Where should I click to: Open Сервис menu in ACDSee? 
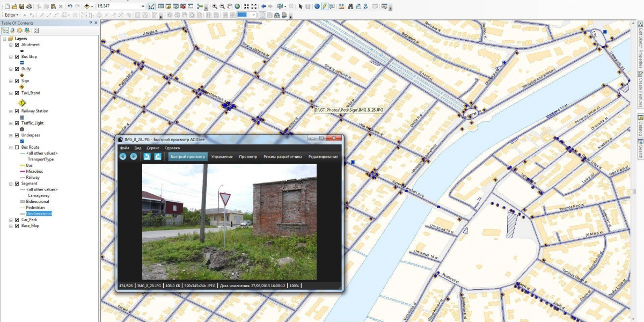point(153,148)
